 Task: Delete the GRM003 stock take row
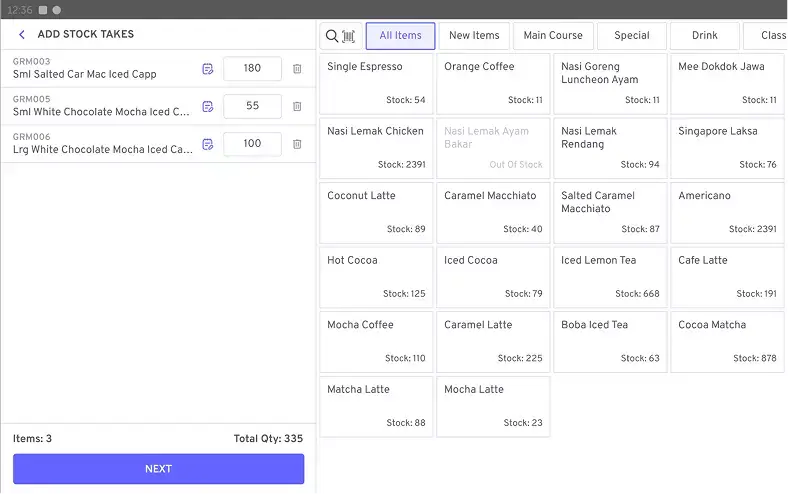[x=297, y=69]
